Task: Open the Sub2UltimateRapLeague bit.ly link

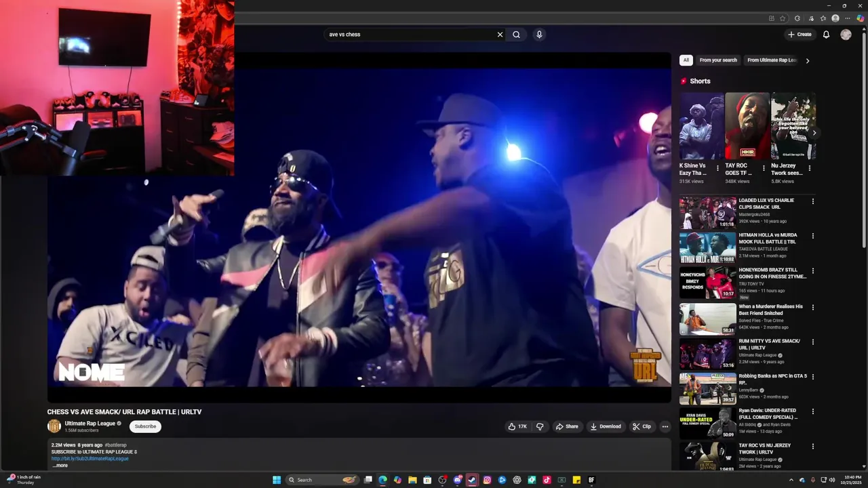Action: pyautogui.click(x=90, y=459)
